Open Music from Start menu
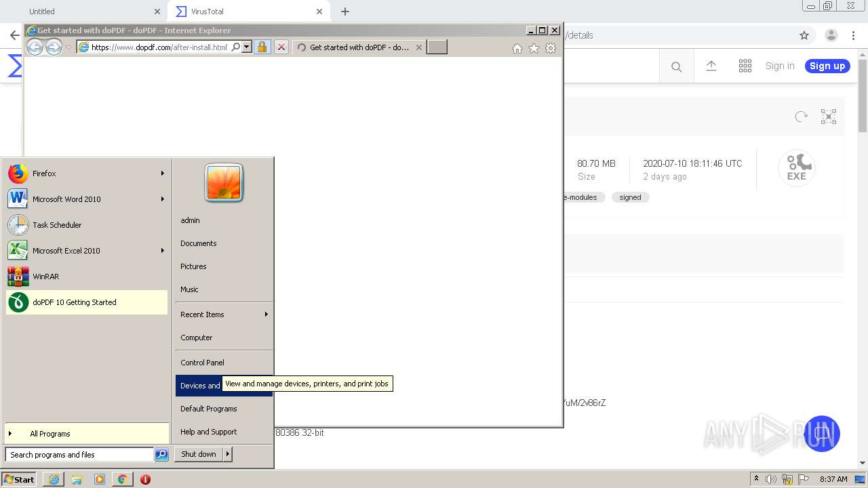868x488 pixels. pos(224,289)
